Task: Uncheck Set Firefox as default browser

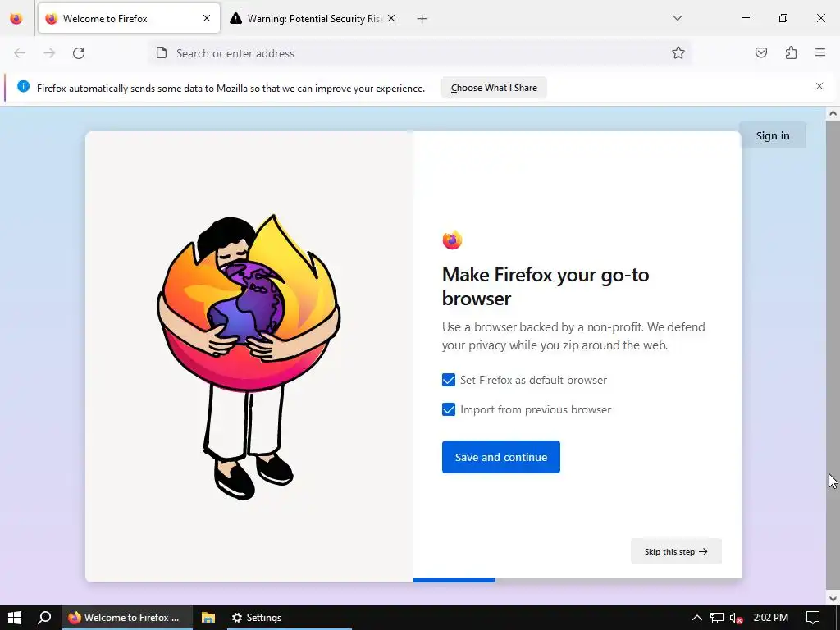Action: coord(449,380)
